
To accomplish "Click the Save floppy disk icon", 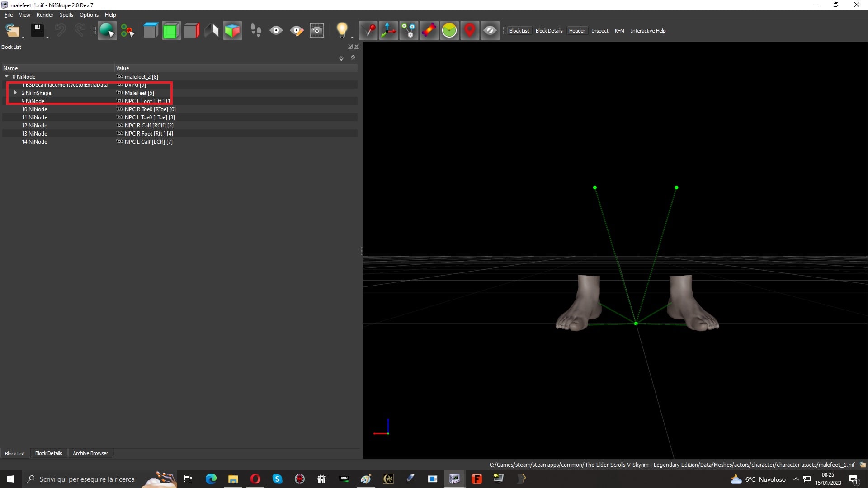I will click(37, 31).
